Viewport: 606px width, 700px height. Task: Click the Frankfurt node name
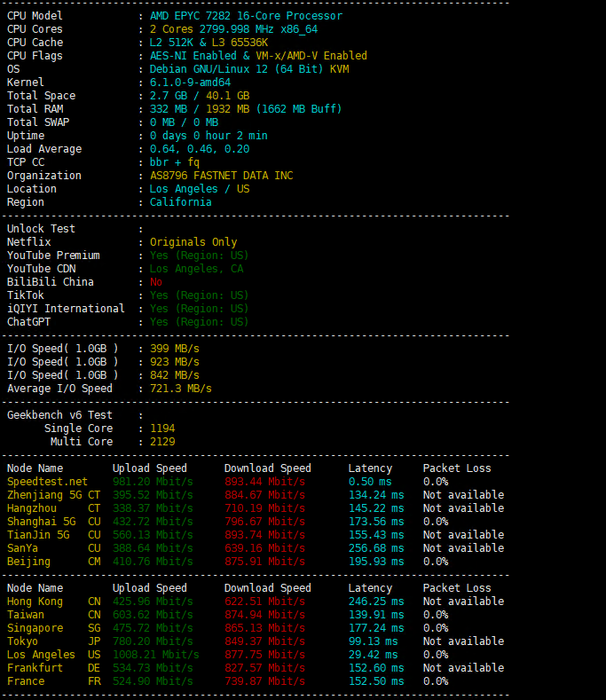35,668
